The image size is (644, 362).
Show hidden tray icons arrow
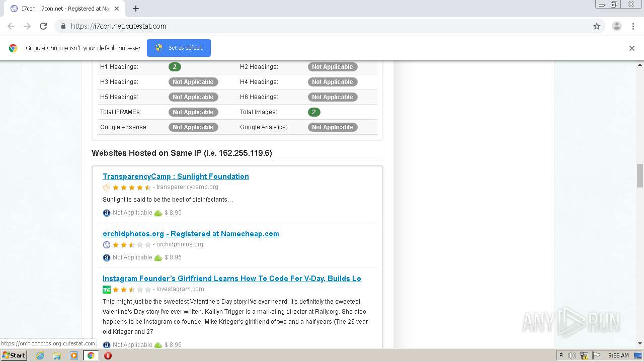pyautogui.click(x=561, y=355)
